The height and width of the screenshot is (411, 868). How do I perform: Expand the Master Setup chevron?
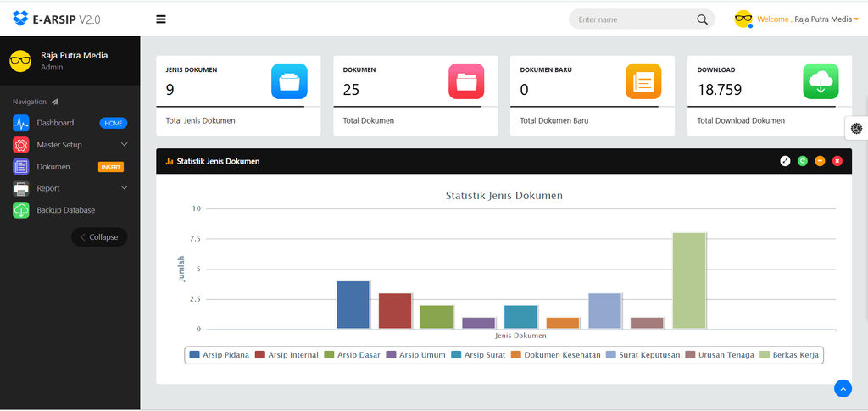point(124,144)
